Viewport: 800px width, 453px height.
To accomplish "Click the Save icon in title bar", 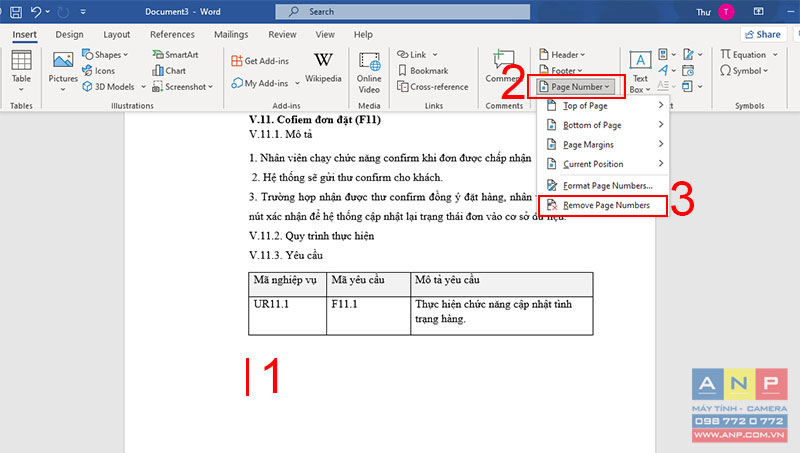I will [x=16, y=12].
